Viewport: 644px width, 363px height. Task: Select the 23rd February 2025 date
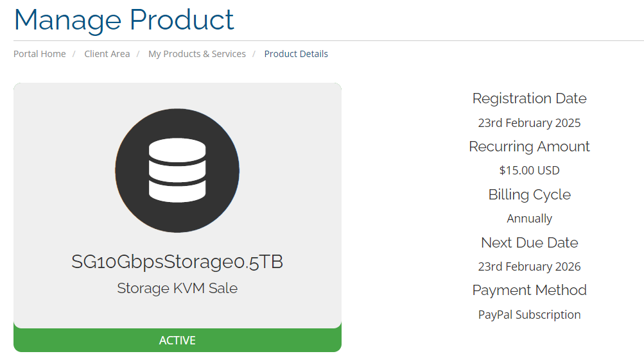click(530, 122)
